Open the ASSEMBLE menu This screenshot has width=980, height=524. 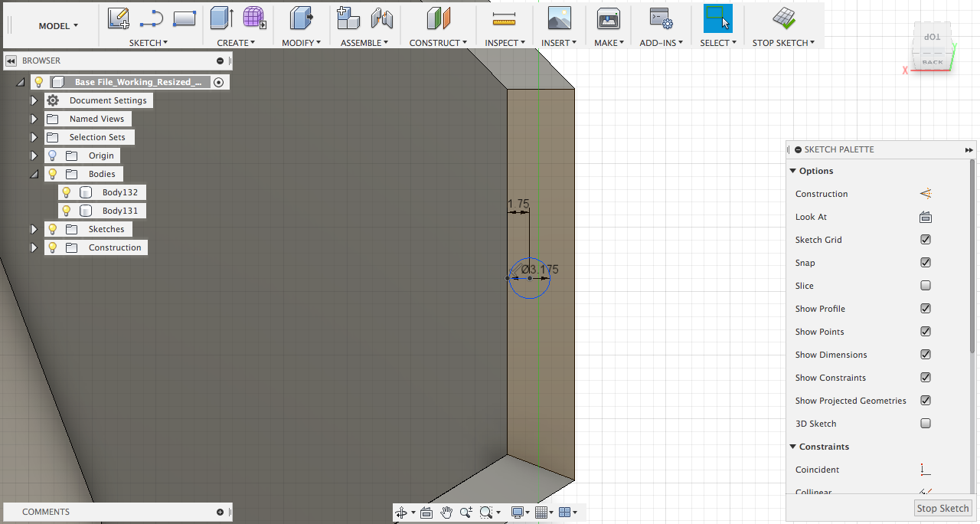click(x=364, y=43)
